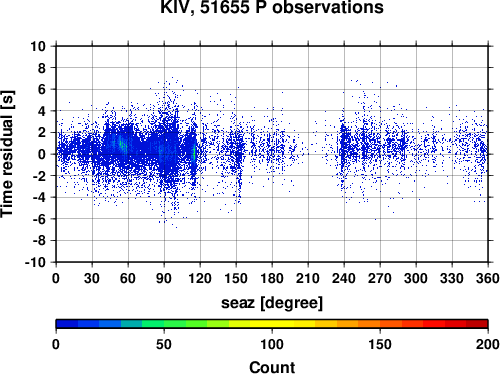Click the 'Time residual [s]' y-axis label

pyautogui.click(x=7, y=154)
